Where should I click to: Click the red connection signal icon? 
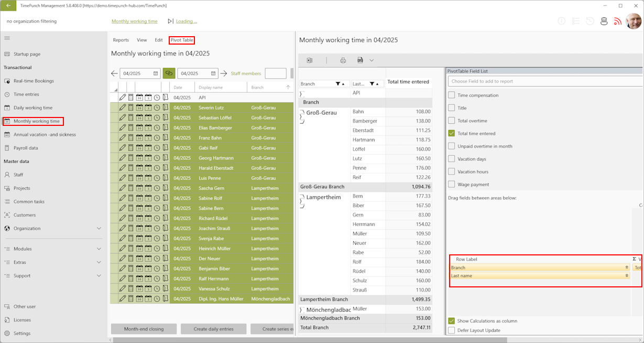tap(618, 21)
